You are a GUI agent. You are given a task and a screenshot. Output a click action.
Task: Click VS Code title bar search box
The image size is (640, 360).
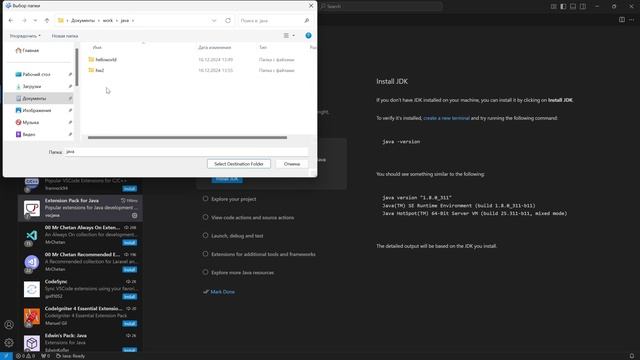[381, 6]
